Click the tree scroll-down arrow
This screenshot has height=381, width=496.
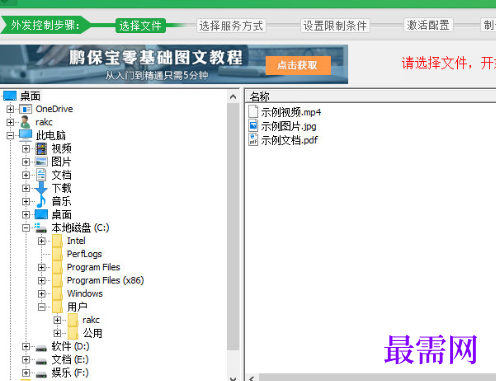point(233,378)
